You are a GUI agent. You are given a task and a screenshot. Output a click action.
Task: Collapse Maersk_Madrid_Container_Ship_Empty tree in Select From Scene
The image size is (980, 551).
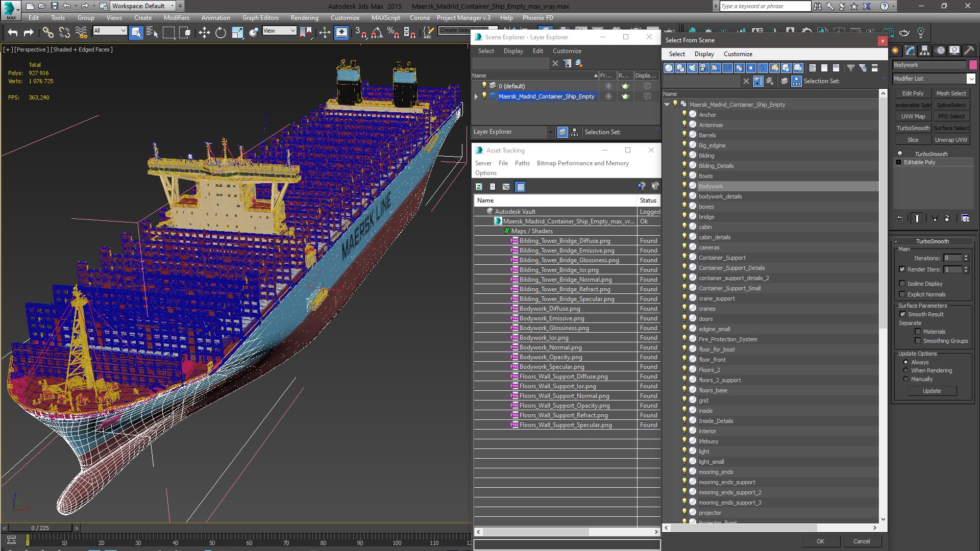point(667,104)
